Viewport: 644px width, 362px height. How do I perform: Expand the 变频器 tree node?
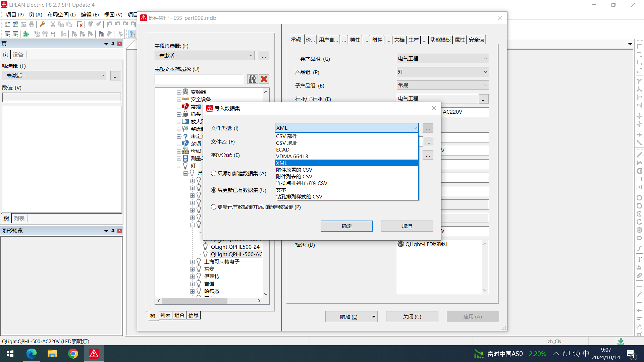pos(179,92)
